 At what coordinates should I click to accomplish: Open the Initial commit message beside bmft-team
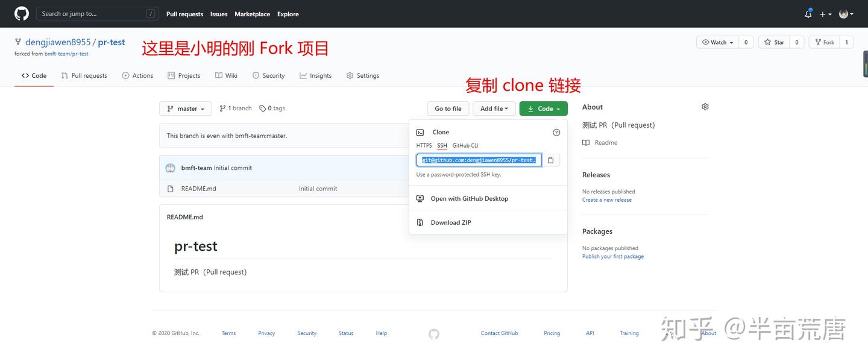pyautogui.click(x=233, y=168)
